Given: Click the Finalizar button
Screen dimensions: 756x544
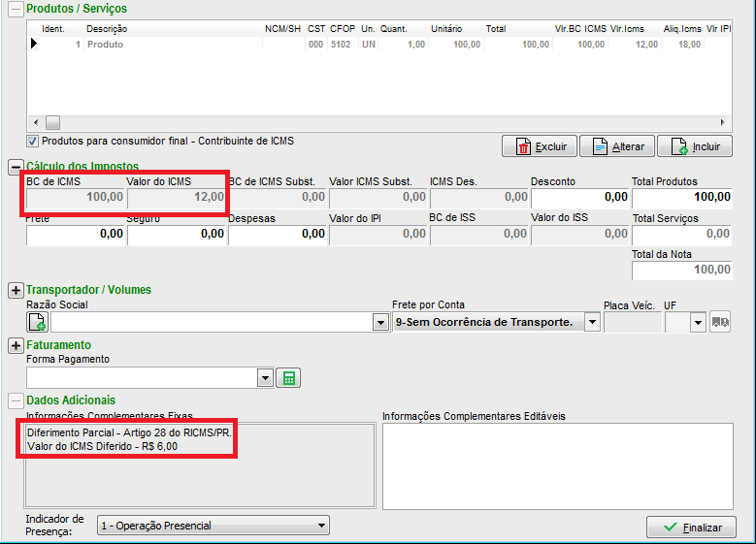Looking at the screenshot, I should pyautogui.click(x=691, y=528).
